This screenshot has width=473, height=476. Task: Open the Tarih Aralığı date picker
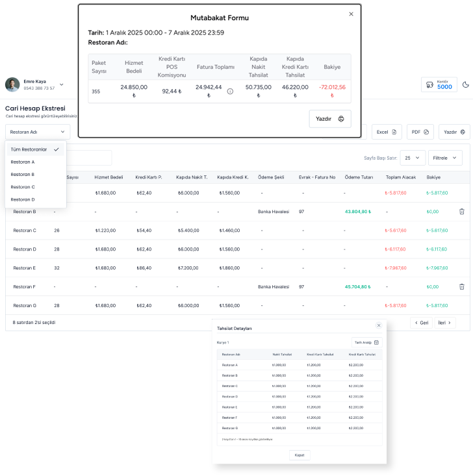pyautogui.click(x=367, y=342)
